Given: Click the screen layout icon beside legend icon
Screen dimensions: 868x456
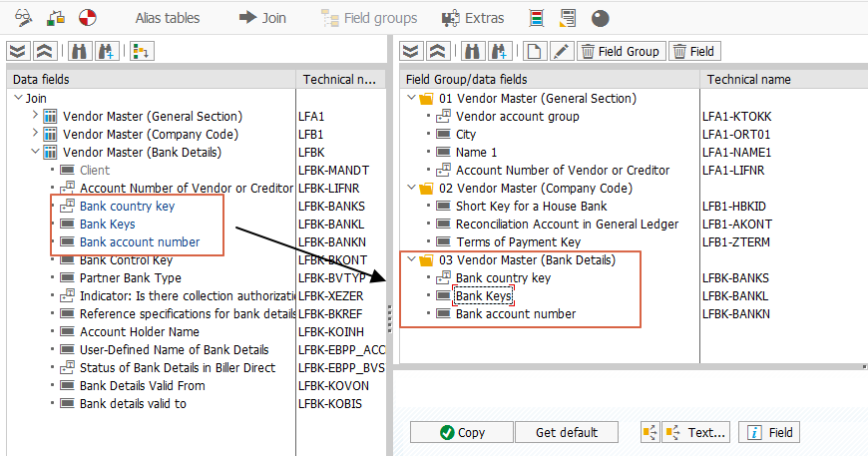Looking at the screenshot, I should (x=568, y=18).
